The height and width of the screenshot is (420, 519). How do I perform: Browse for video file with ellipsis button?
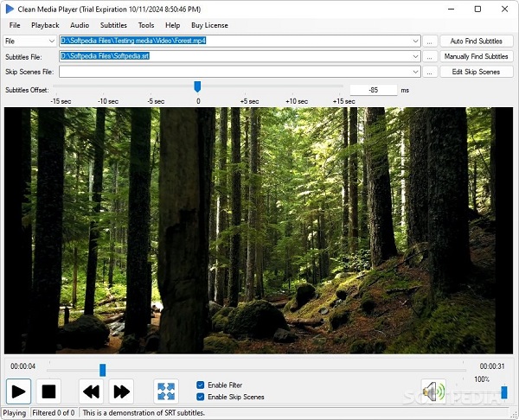(x=430, y=41)
